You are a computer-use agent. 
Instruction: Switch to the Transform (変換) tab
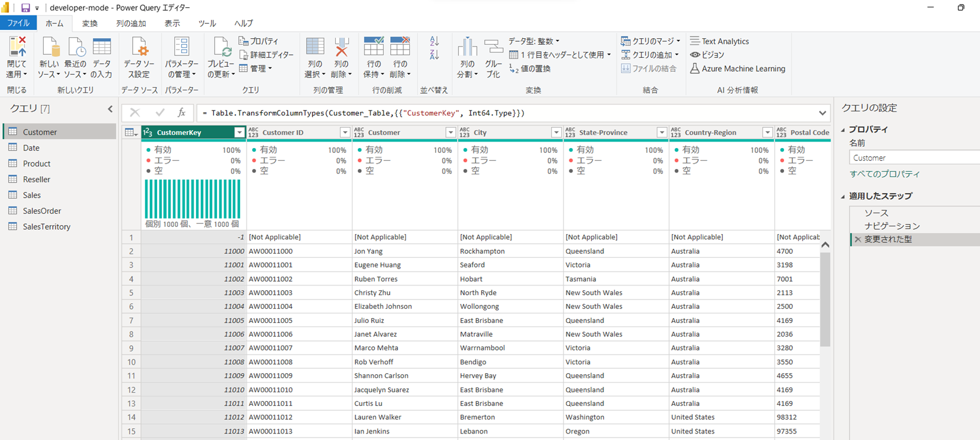pyautogui.click(x=90, y=23)
